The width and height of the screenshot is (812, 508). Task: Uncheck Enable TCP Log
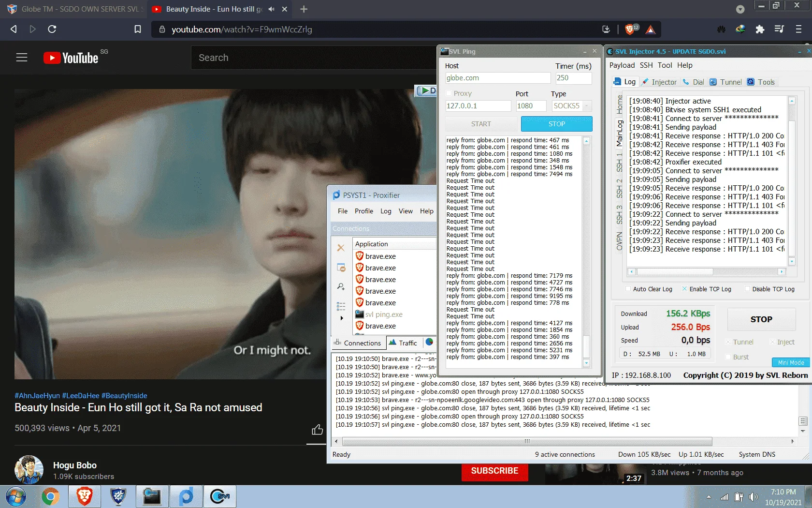684,289
